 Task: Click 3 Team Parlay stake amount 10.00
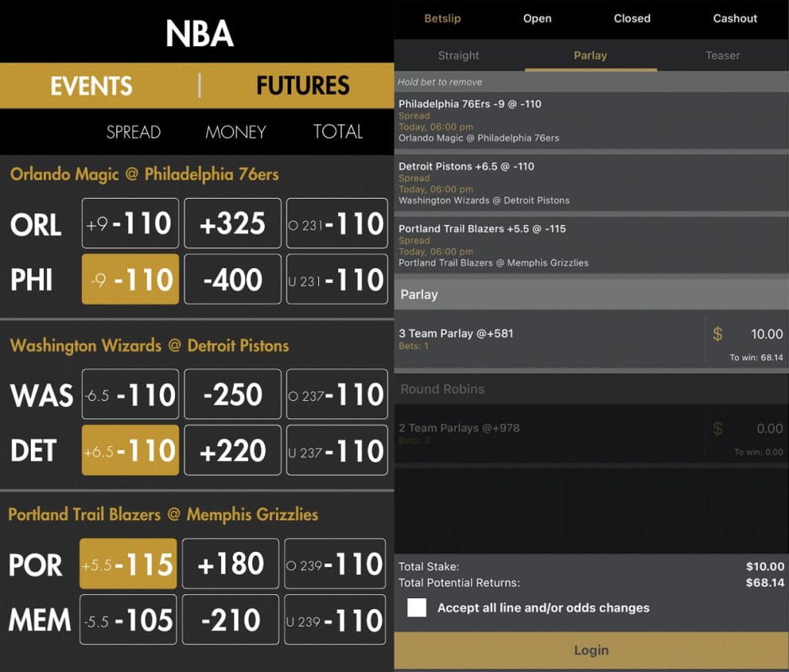pos(767,334)
